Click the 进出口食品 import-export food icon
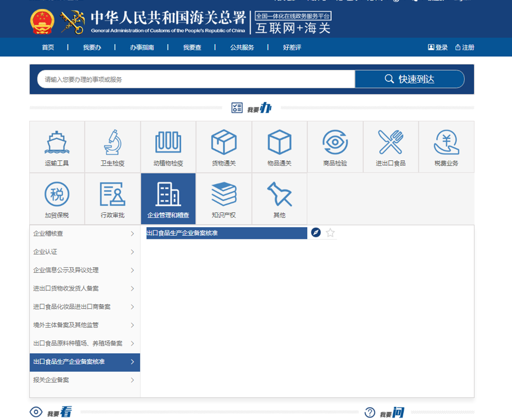 [x=391, y=146]
